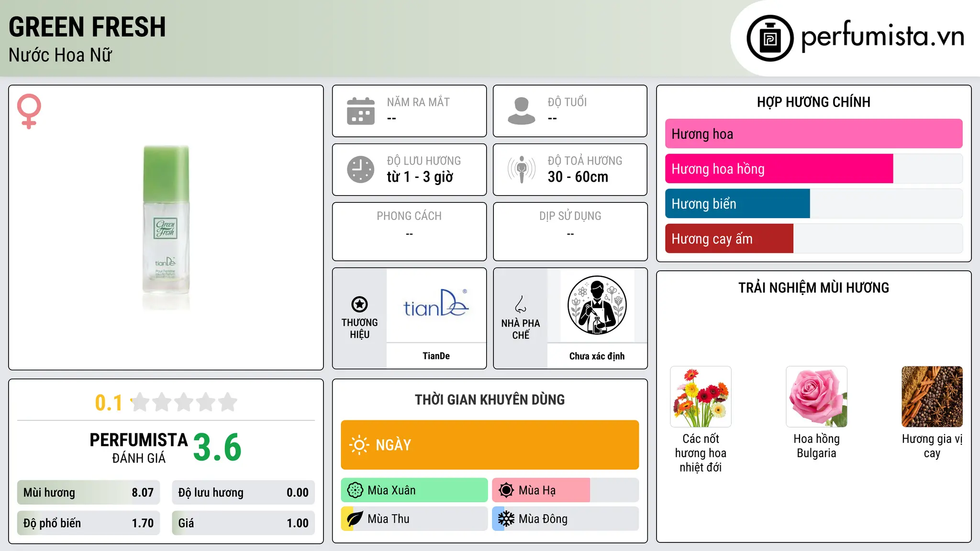
Task: Click the GREEN FRESH product title
Action: [x=87, y=27]
